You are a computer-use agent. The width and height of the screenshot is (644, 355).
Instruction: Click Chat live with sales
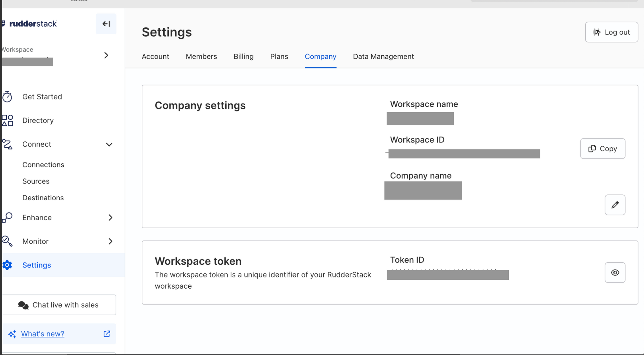click(x=59, y=305)
